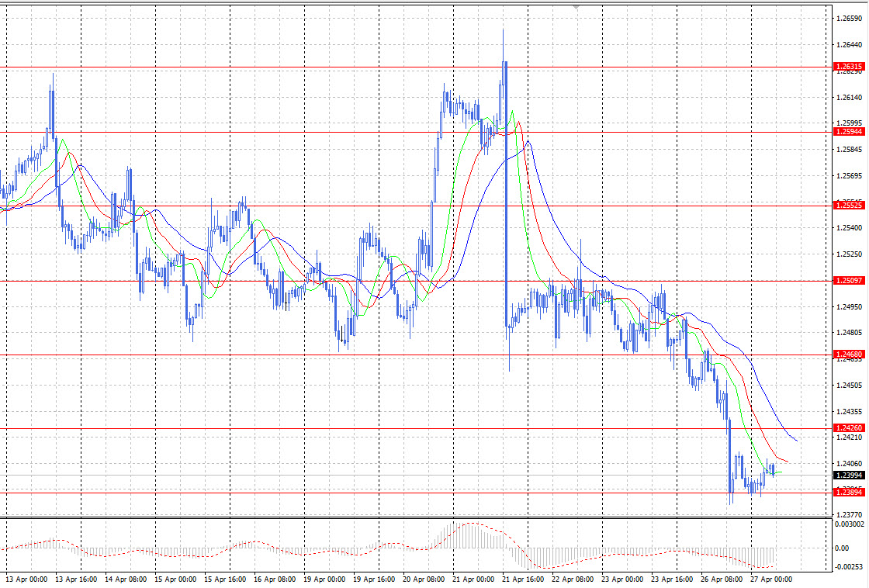Select the 1.24355 price axis value

[x=849, y=412]
